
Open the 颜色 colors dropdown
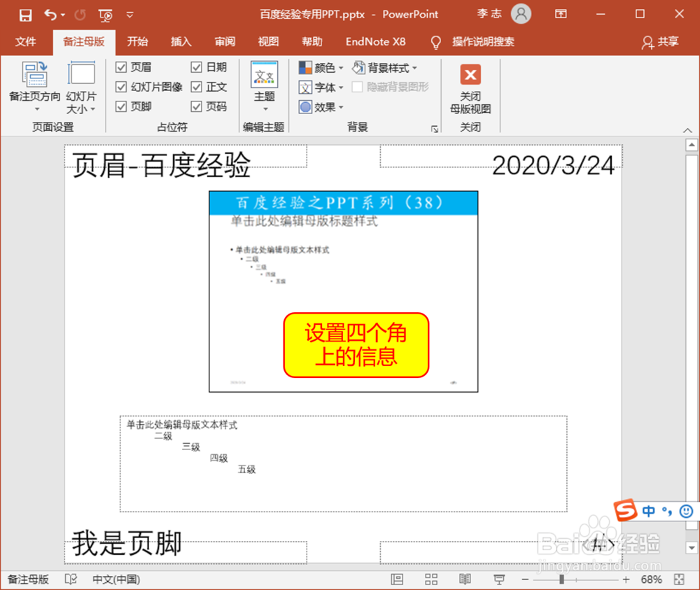321,68
